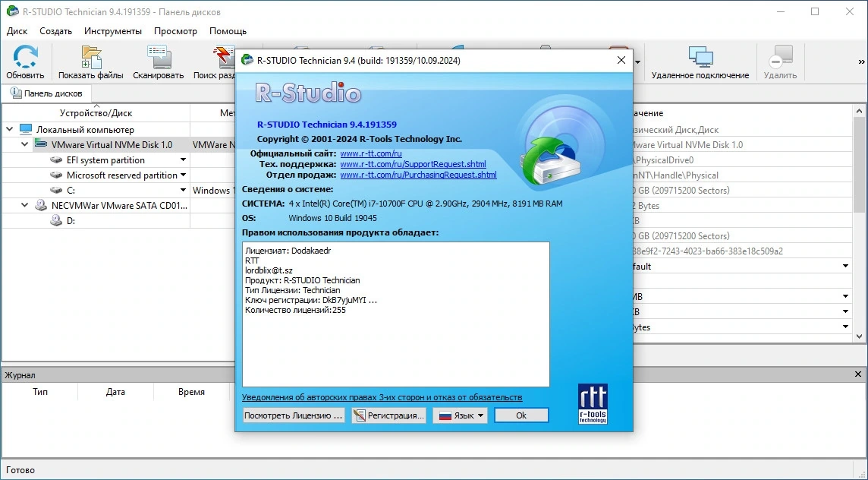Click Посмотреть Лицензию button
Screen dimensions: 868x480
[x=294, y=415]
